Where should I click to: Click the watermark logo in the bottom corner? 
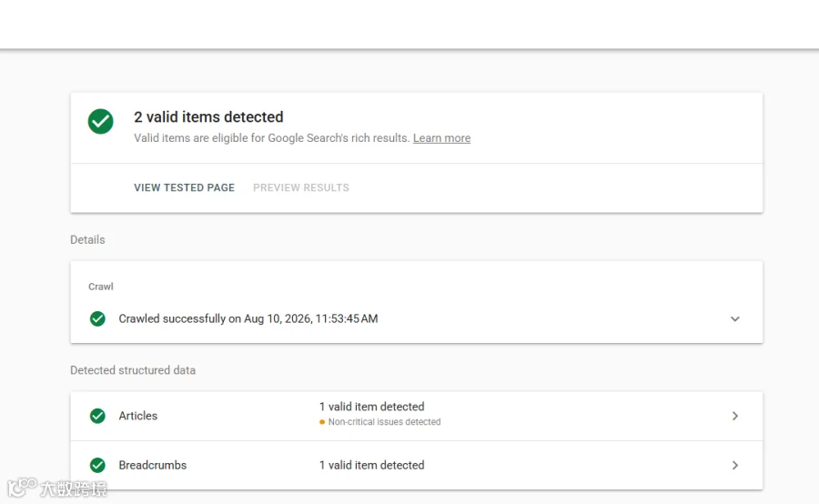coord(57,488)
